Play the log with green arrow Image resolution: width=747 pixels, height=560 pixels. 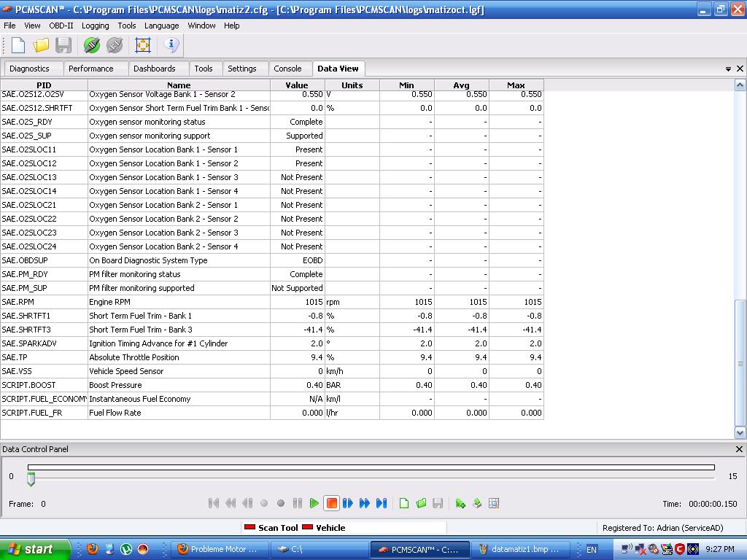[x=314, y=503]
